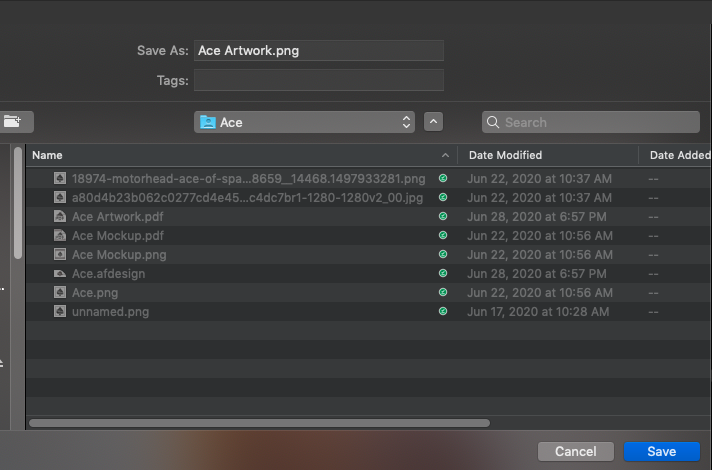Click the empty Tags field
This screenshot has width=712, height=470.
tap(319, 80)
